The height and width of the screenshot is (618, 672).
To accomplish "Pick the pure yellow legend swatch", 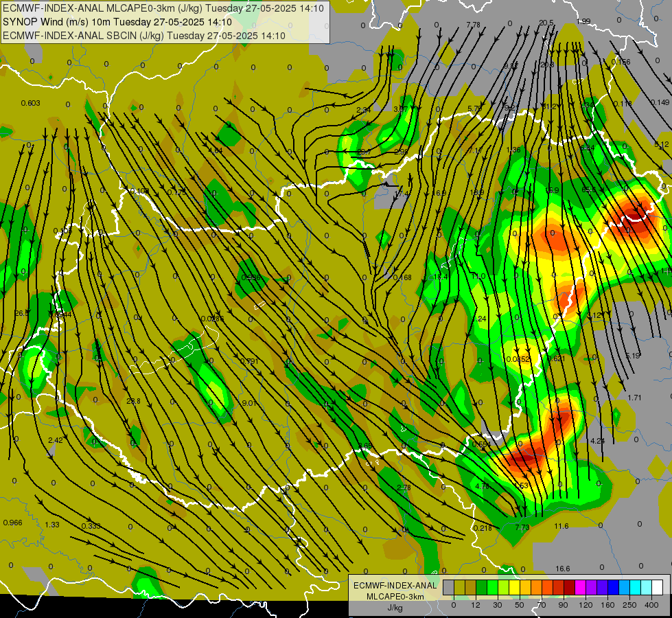I will point(514,587).
